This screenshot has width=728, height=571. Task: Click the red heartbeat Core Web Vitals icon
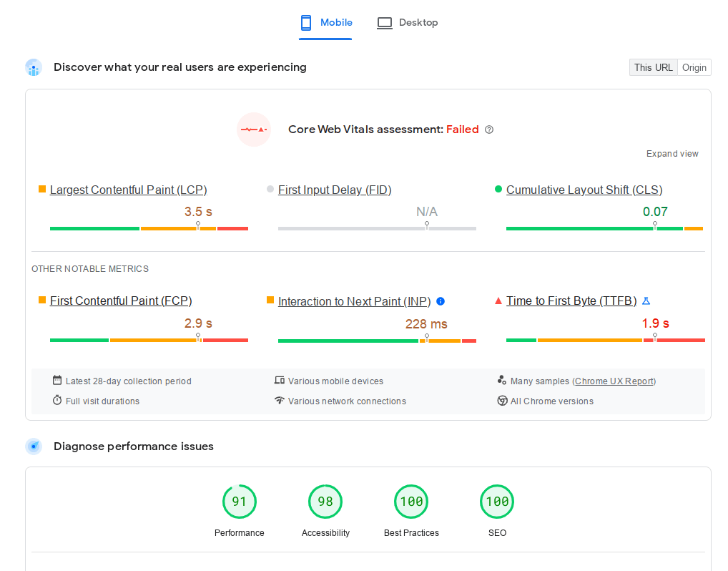254,130
